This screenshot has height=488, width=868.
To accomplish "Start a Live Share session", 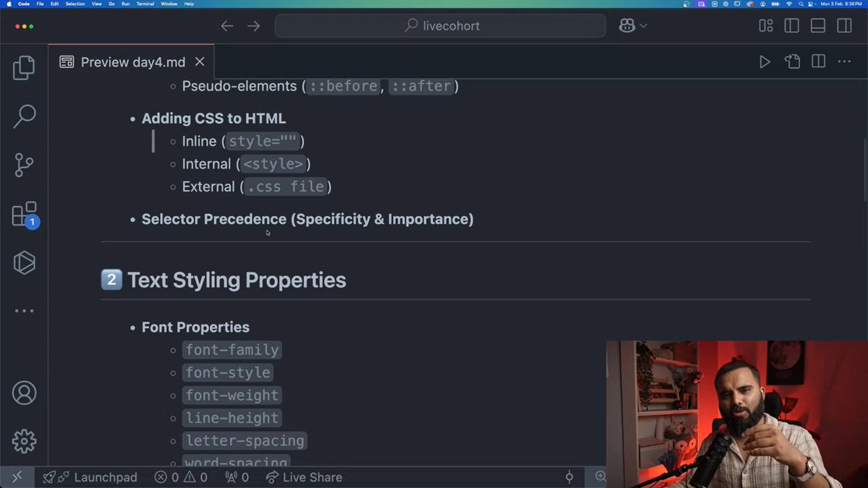I will click(x=303, y=477).
